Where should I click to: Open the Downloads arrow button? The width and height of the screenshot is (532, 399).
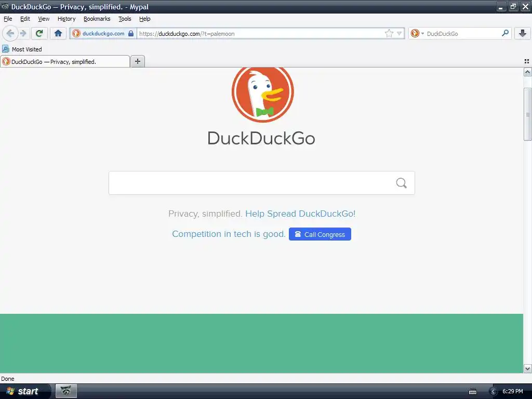(523, 33)
